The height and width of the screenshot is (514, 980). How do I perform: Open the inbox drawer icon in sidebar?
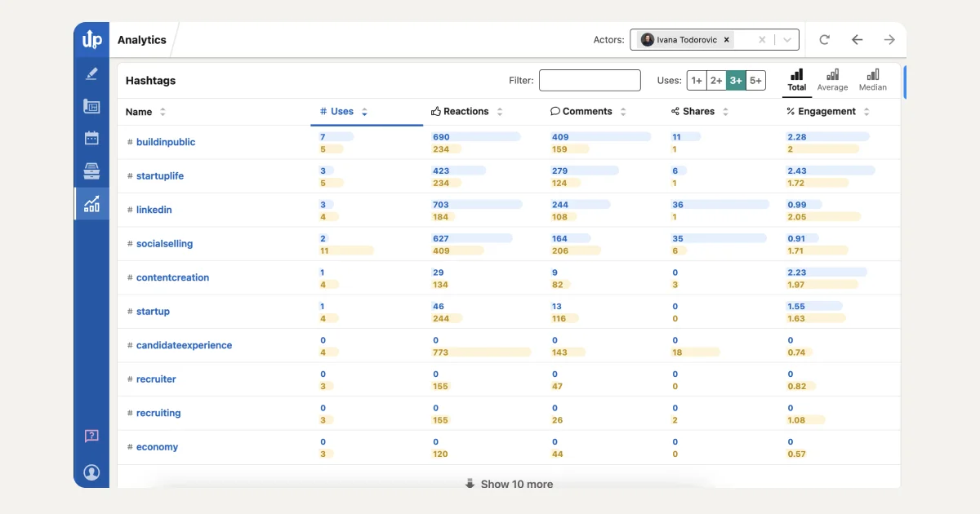click(x=91, y=171)
